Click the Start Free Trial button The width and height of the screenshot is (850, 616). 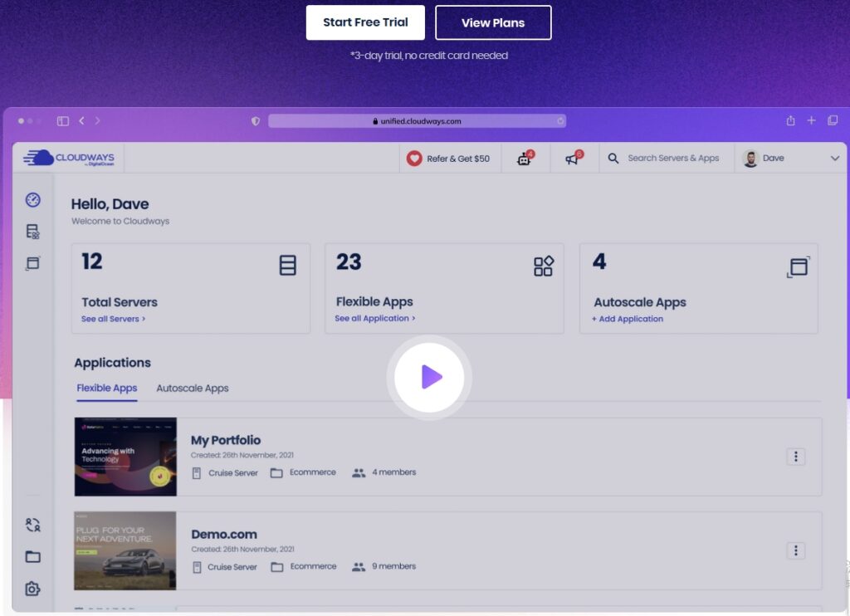coord(365,22)
